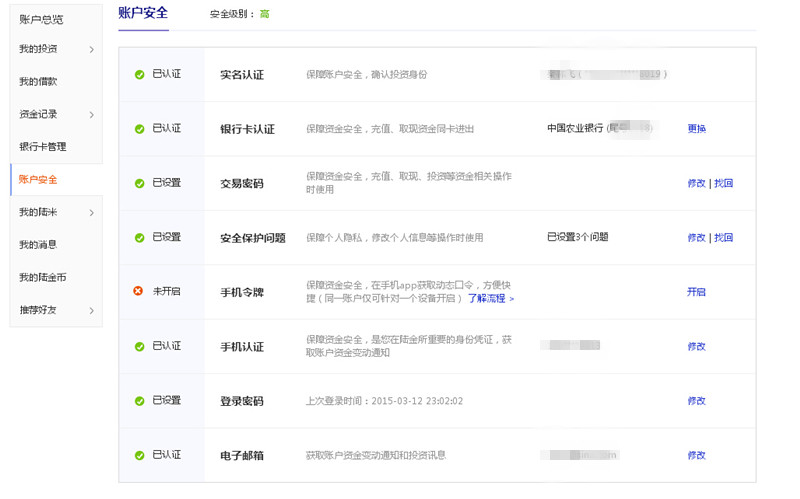This screenshot has width=800, height=499.
Task: Click the green check icon in 安全保护问题 row
Action: click(139, 238)
